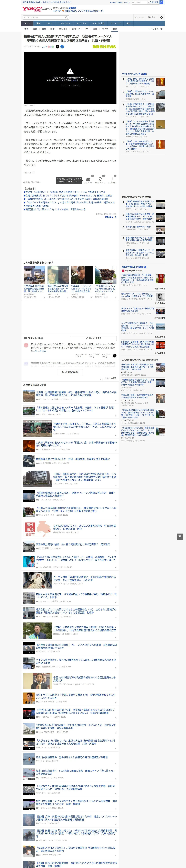Select the トップ navigation tab
This screenshot has height=868, width=186.
click(x=27, y=24)
